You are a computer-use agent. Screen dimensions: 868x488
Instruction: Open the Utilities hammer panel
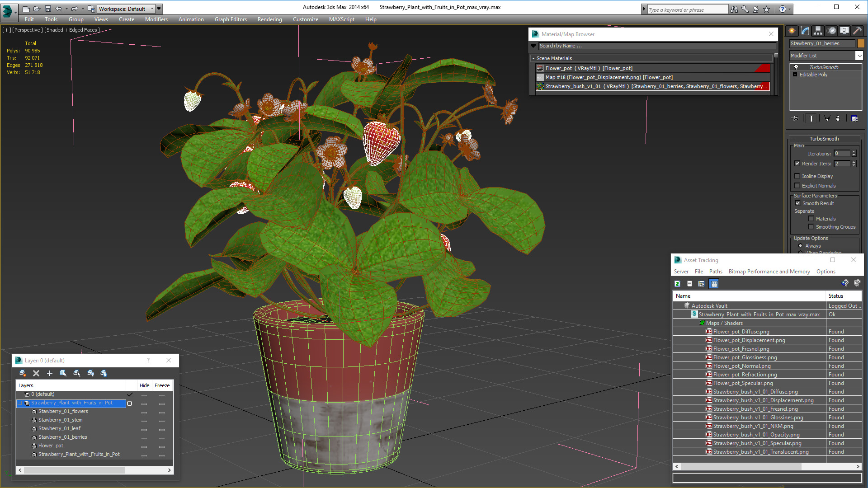(857, 31)
